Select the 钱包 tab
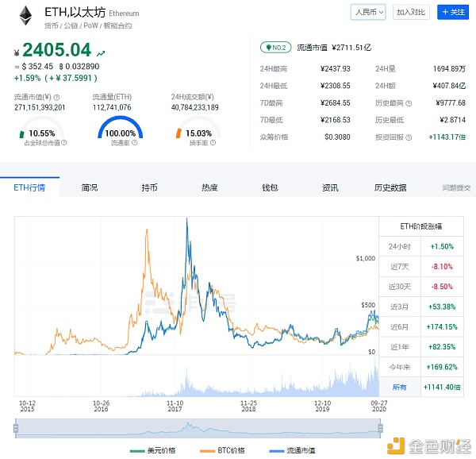 [x=270, y=187]
